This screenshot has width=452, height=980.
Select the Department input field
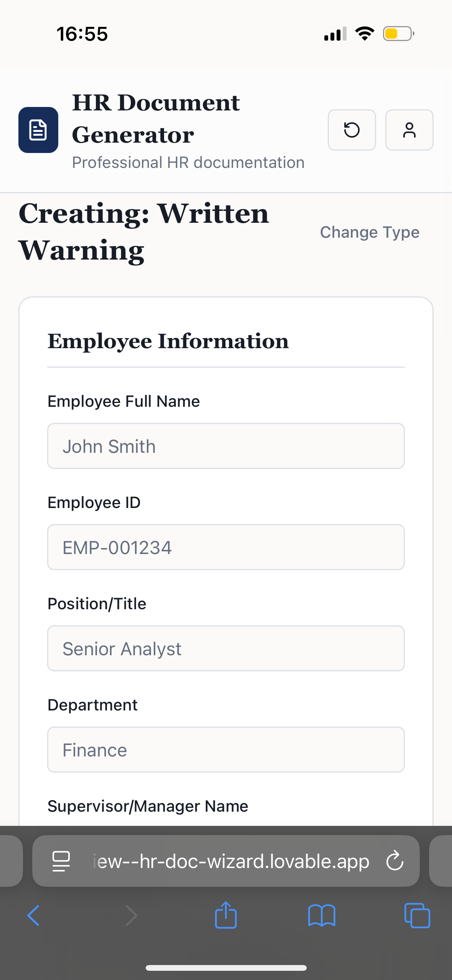(x=226, y=750)
